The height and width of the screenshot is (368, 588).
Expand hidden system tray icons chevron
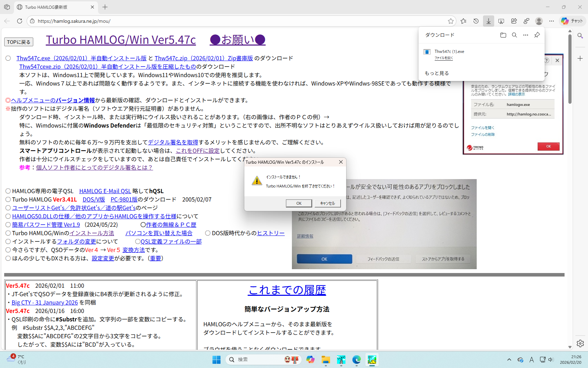click(509, 360)
